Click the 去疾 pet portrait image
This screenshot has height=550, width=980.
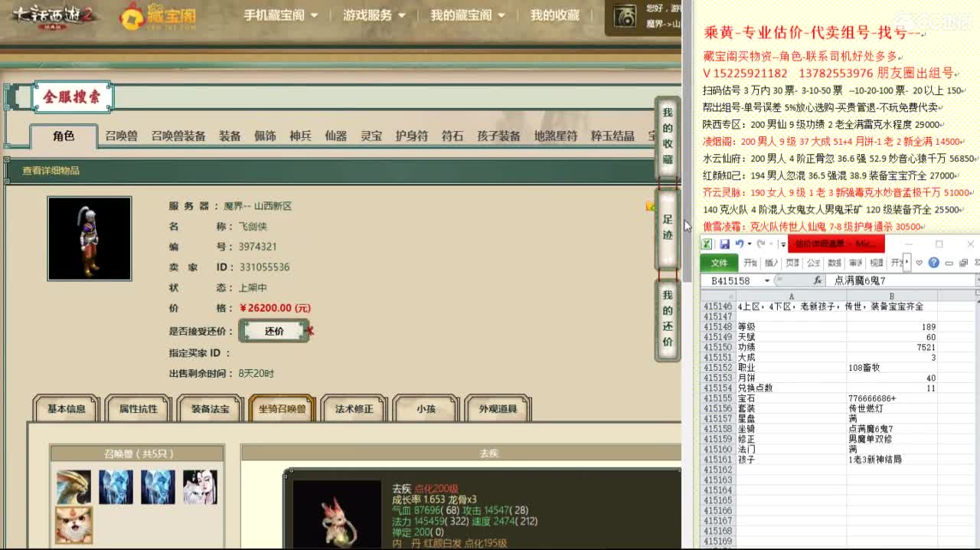337,513
